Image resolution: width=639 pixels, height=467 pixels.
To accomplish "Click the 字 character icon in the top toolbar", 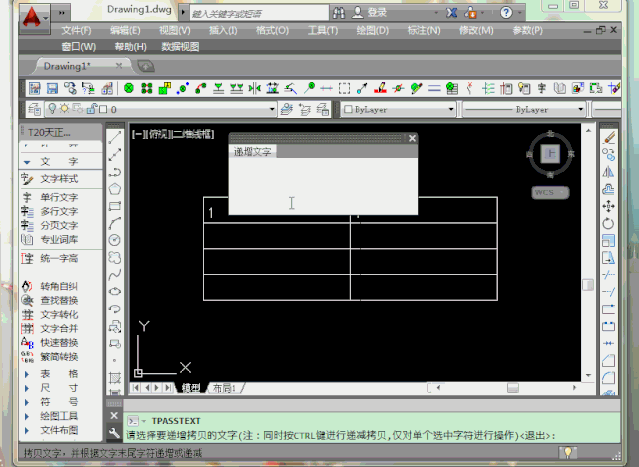I will click(542, 88).
